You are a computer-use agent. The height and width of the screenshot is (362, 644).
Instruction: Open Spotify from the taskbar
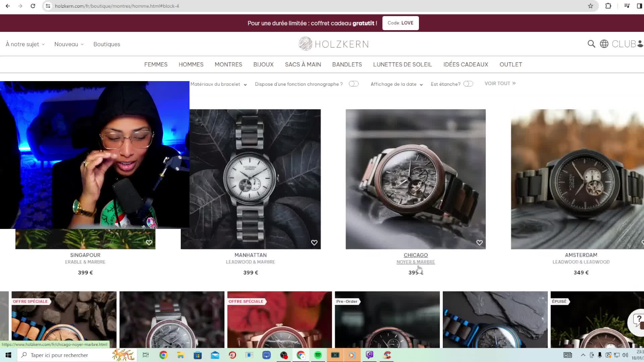click(318, 355)
